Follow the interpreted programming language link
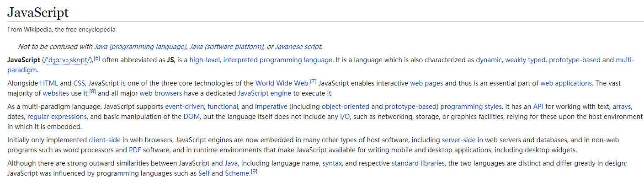Viewport: 644px width, 177px height. point(277,60)
